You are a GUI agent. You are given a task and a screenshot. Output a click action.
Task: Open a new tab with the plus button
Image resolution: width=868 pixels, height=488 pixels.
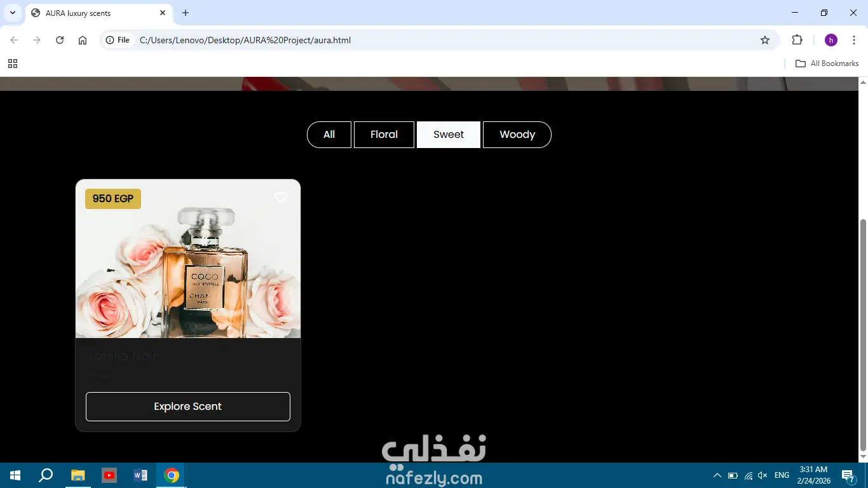pyautogui.click(x=186, y=13)
